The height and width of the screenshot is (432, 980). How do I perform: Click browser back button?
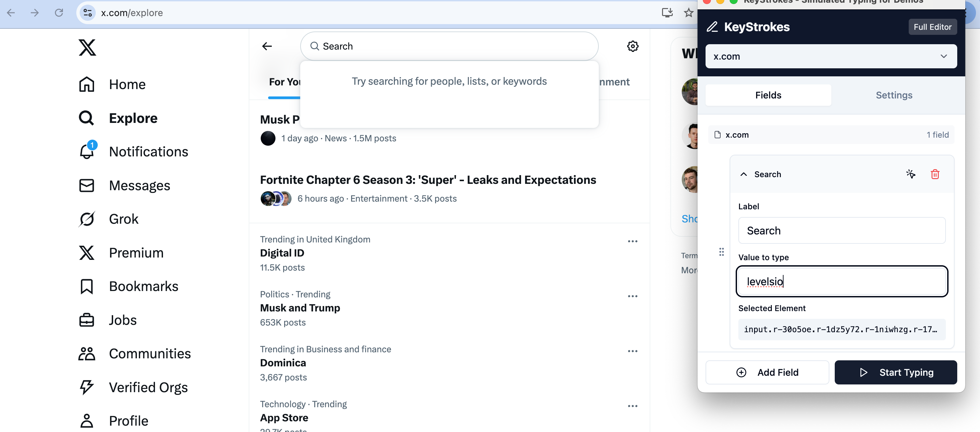tap(11, 13)
